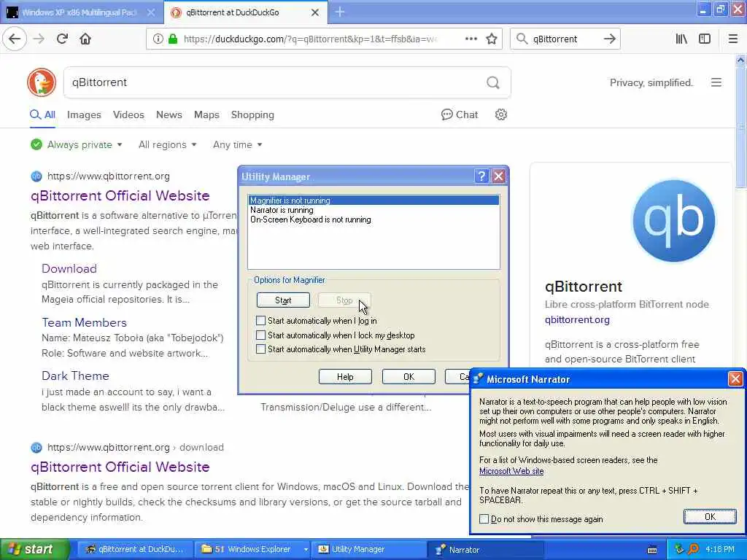
Task: Open the Any time filter dropdown
Action: [237, 145]
